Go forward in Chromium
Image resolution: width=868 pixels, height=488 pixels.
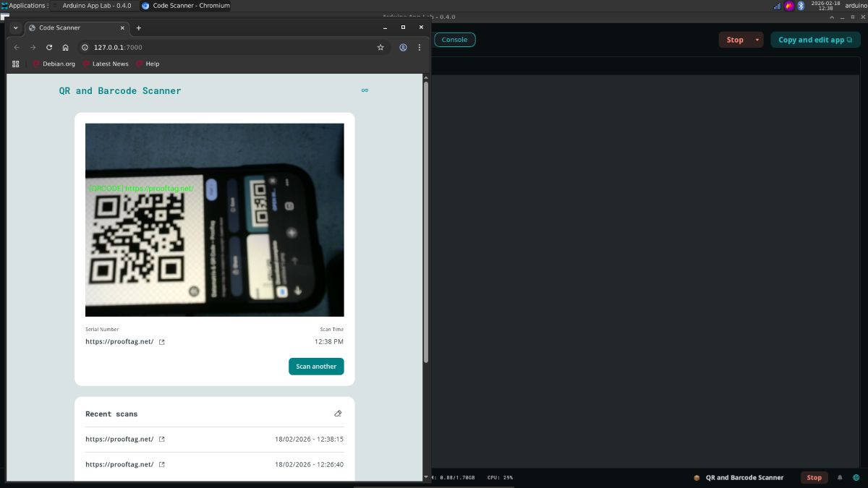pyautogui.click(x=33, y=47)
